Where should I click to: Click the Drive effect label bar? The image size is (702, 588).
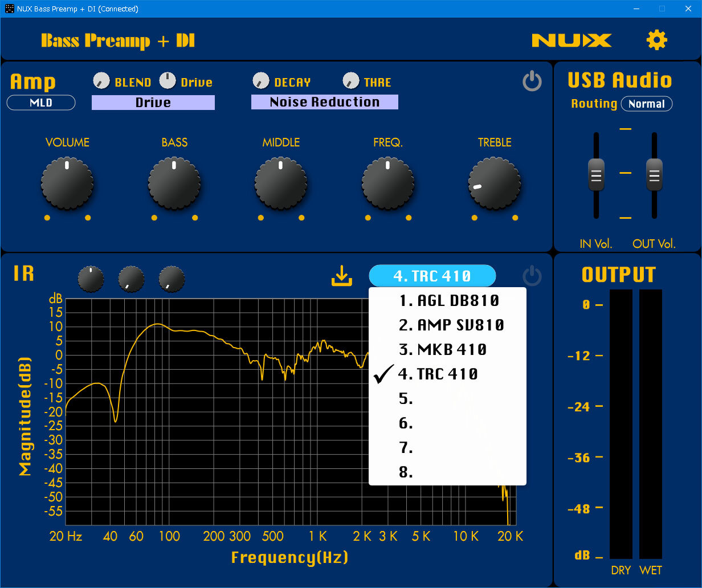(153, 103)
